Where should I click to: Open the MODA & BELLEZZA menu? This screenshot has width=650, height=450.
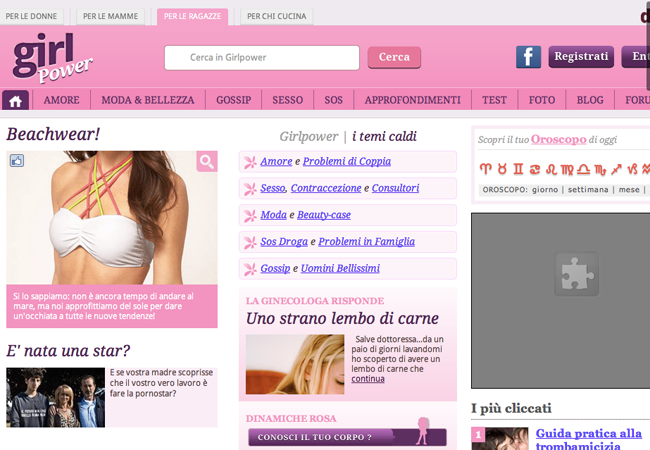pos(148,100)
